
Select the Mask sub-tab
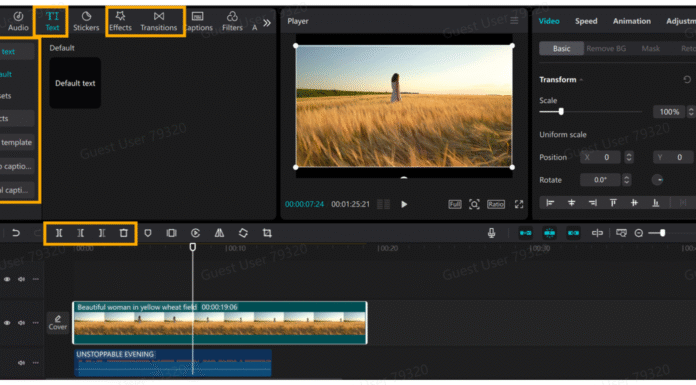(650, 48)
